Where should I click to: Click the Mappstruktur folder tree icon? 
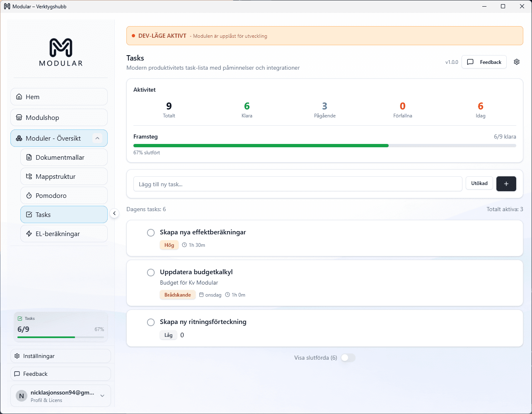tap(29, 177)
